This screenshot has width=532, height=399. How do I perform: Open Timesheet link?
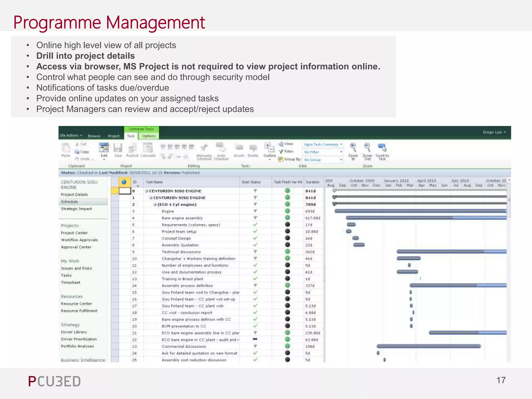71,282
